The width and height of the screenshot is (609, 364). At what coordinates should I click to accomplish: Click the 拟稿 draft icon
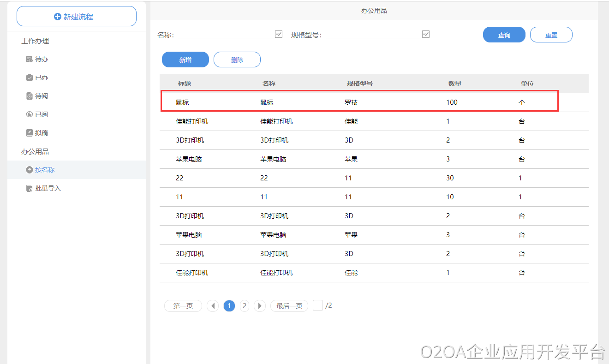[x=30, y=133]
